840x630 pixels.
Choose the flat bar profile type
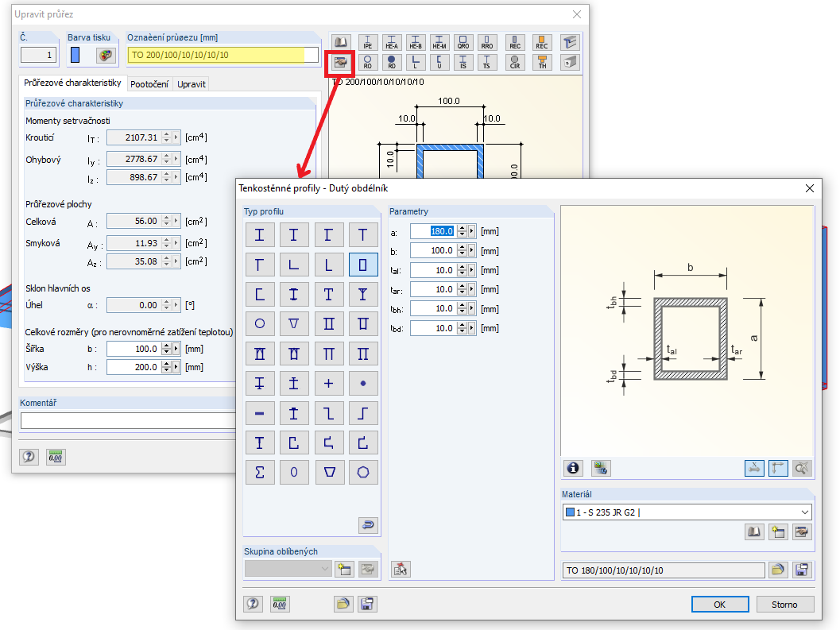pyautogui.click(x=260, y=413)
